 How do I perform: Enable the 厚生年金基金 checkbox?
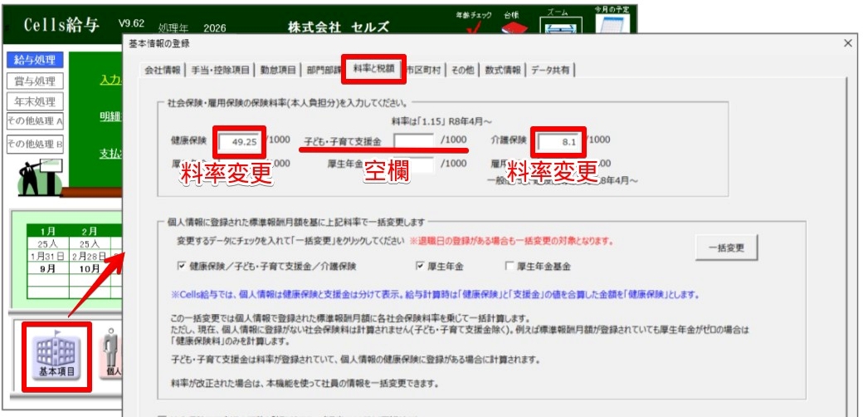(x=510, y=267)
